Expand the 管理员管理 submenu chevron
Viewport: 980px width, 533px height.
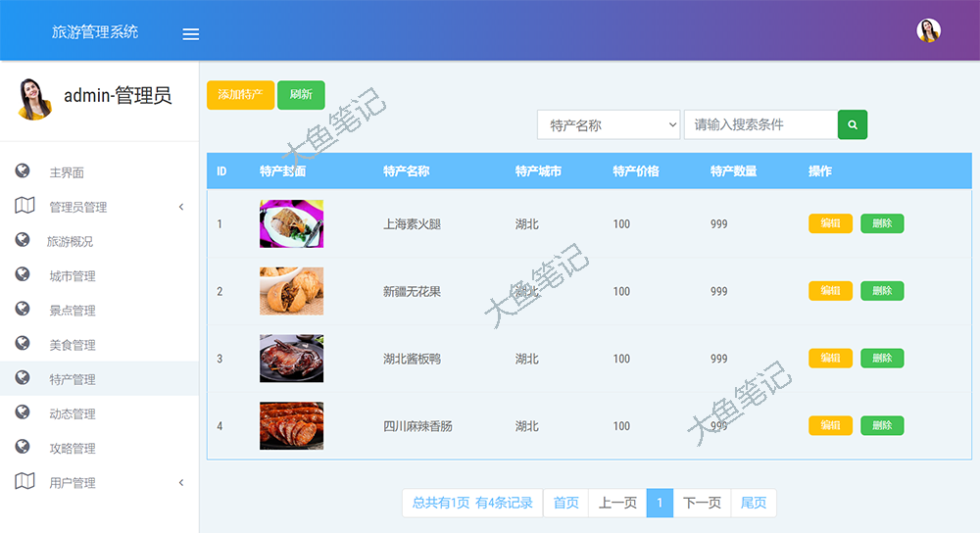coord(181,207)
